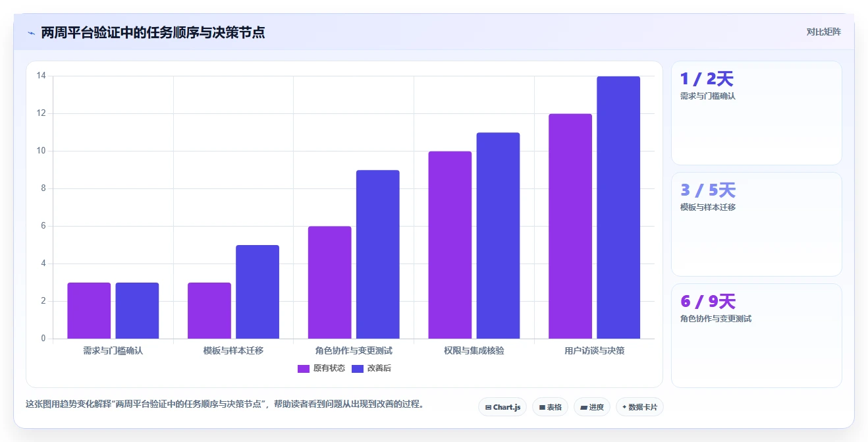Open the 3 / 5天 card
The width and height of the screenshot is (868, 442).
pos(756,224)
